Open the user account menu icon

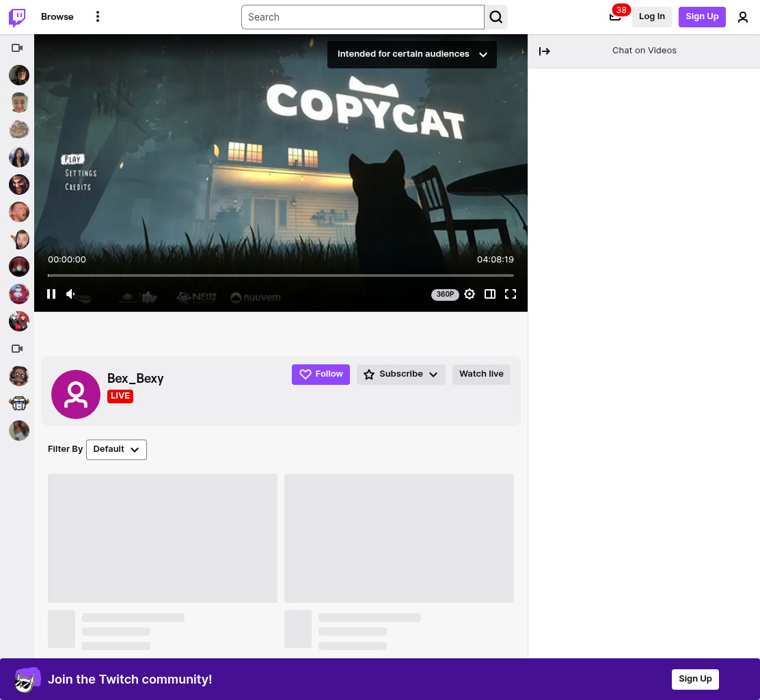[742, 17]
